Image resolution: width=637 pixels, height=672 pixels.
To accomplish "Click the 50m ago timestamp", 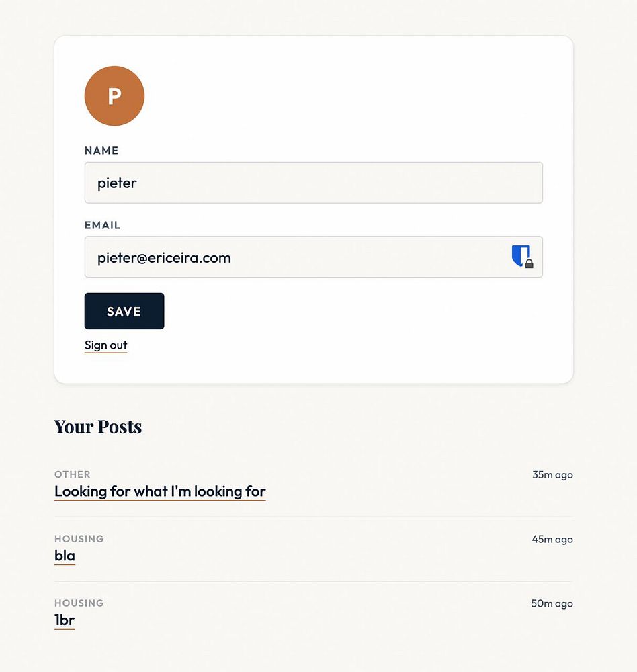I will pos(552,604).
